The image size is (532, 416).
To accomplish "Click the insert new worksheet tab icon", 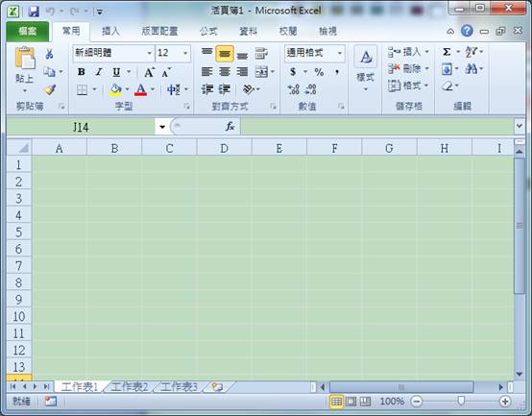I will [217, 387].
